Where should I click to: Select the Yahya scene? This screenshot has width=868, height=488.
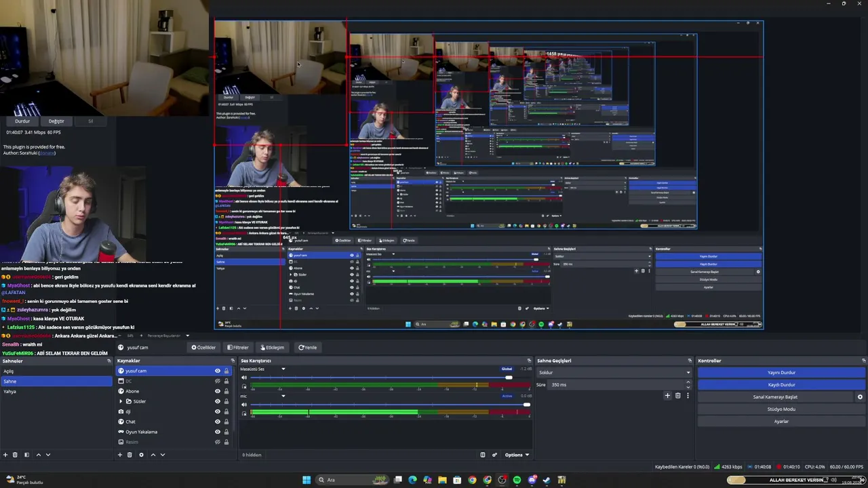56,391
